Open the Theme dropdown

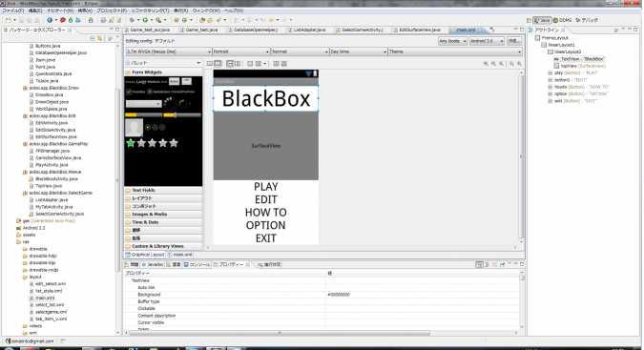pos(455,51)
